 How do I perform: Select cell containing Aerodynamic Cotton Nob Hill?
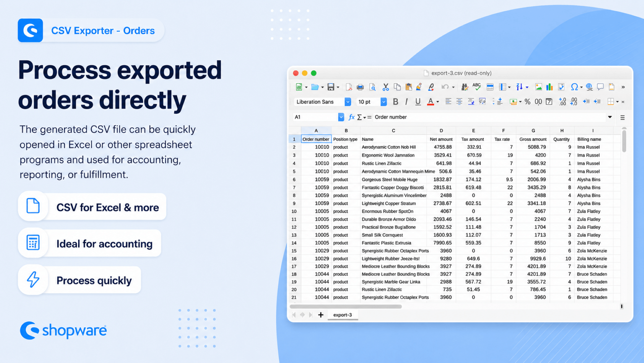(393, 147)
